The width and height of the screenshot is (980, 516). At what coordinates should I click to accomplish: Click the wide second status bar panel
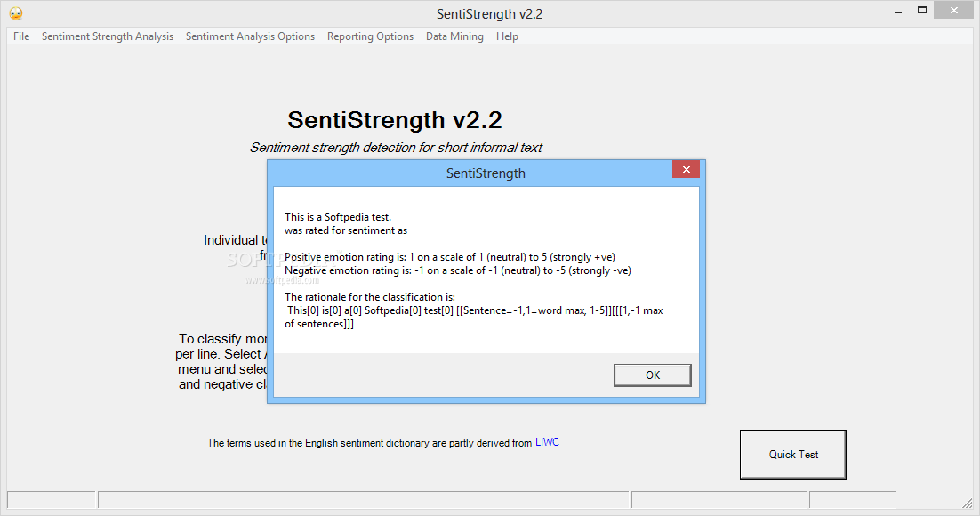coord(364,500)
